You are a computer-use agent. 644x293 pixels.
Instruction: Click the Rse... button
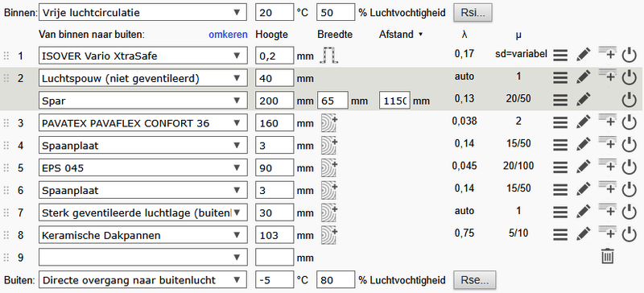[x=474, y=280]
